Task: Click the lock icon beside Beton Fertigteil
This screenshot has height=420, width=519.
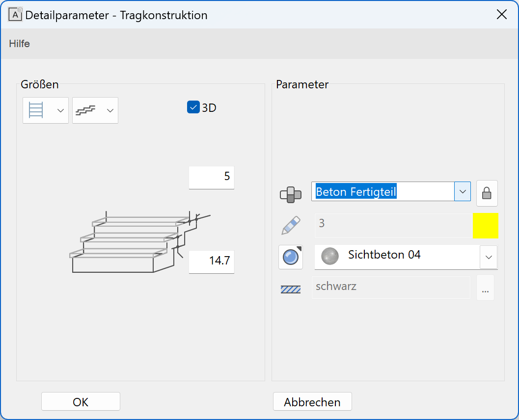Action: pos(487,193)
